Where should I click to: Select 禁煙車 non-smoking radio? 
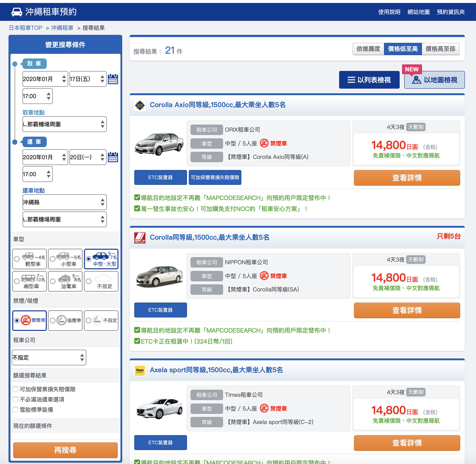(x=17, y=321)
